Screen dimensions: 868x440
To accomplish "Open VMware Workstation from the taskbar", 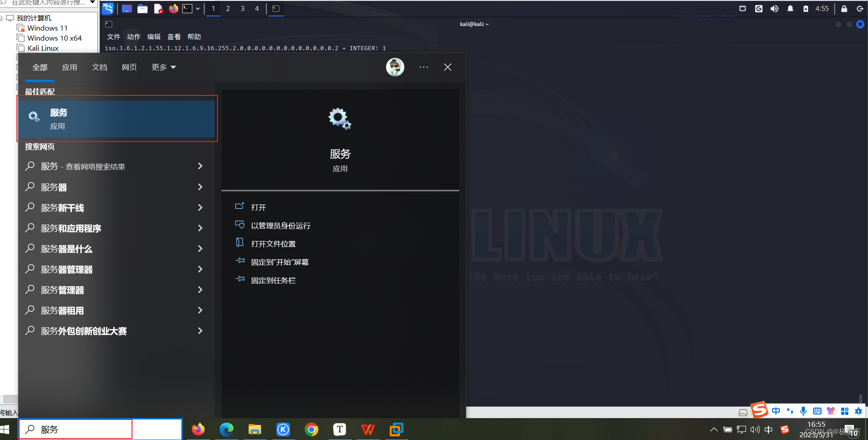I will (x=396, y=429).
